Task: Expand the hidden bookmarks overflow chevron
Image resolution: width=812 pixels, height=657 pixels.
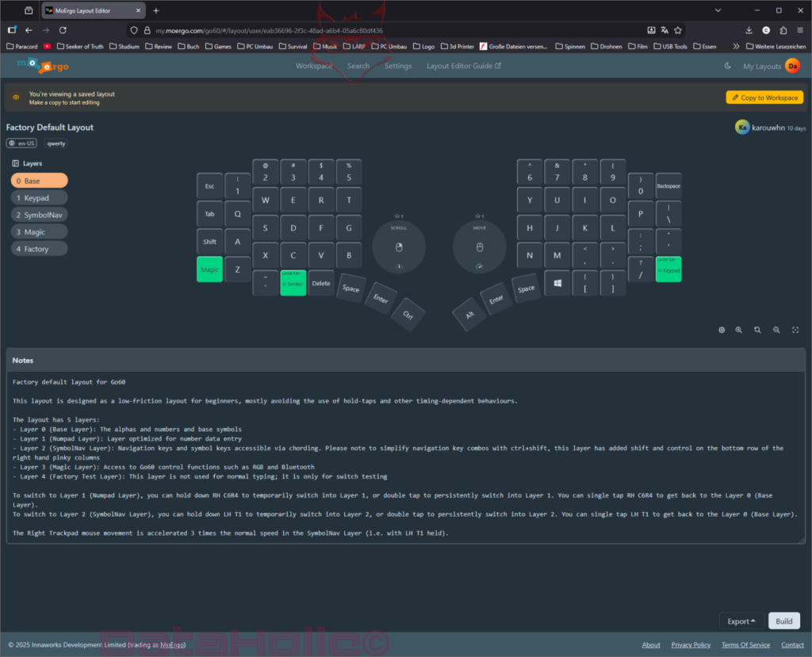Action: click(737, 46)
